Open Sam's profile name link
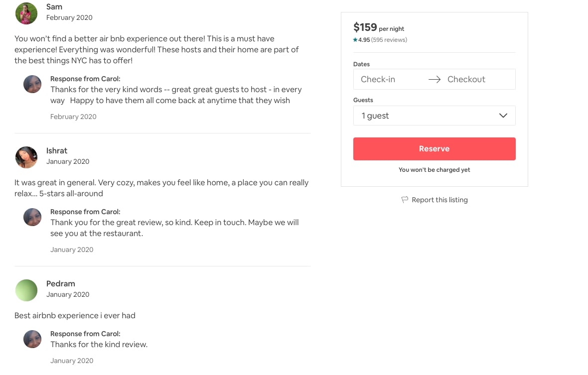 [54, 6]
